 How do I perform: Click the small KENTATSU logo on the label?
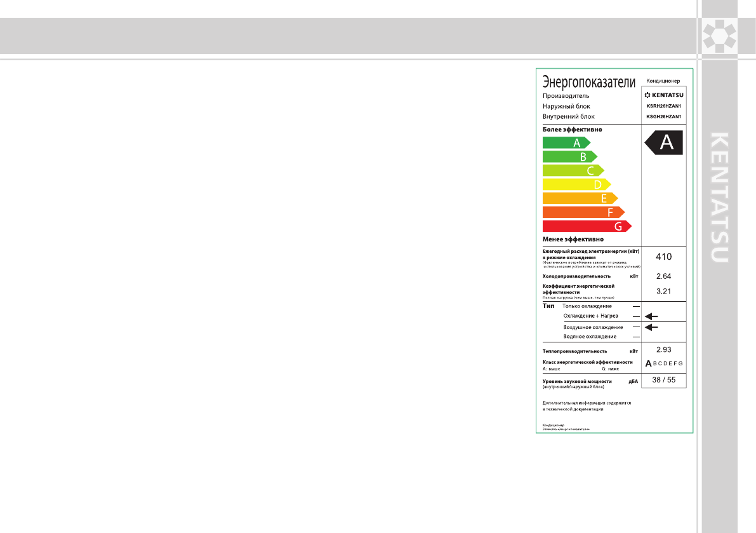click(663, 95)
